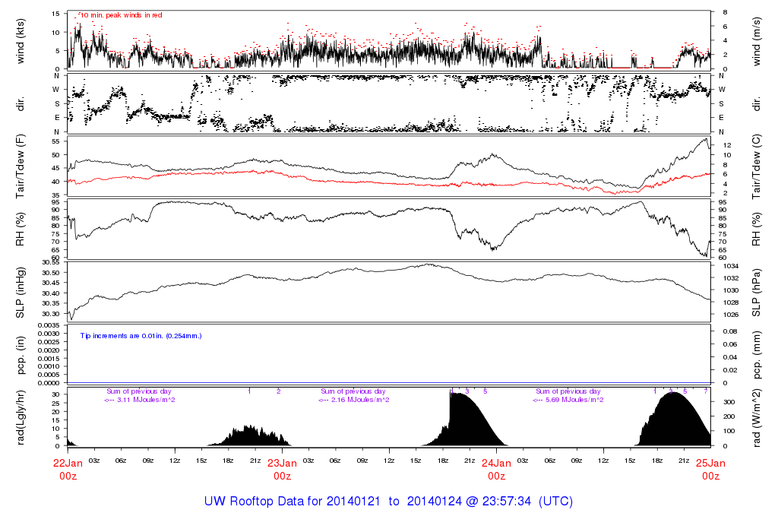This screenshot has height=532, width=778.
Task: Click the 'pcp. (mm)' axis label
Action: click(x=757, y=353)
